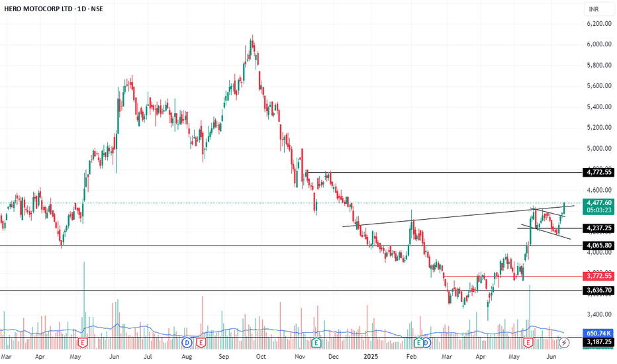Click the red earnings E marker near Aug
This screenshot has height=364, width=617.
[x=201, y=343]
